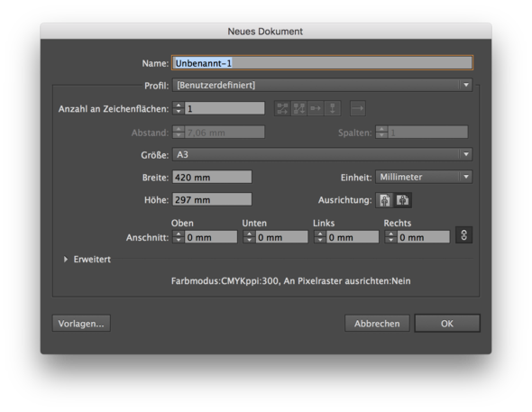This screenshot has width=532, height=412.
Task: Click the Vorlagen... button
Action: pos(81,324)
